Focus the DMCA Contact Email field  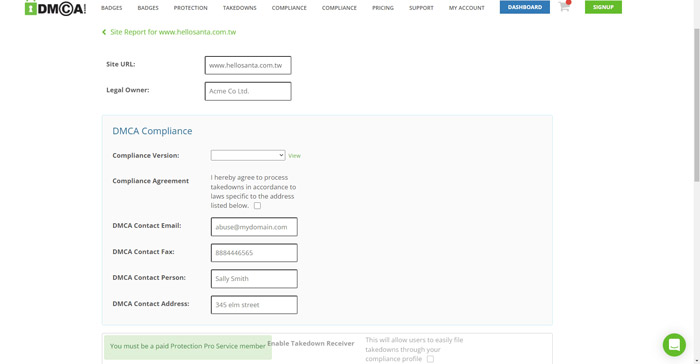point(254,227)
